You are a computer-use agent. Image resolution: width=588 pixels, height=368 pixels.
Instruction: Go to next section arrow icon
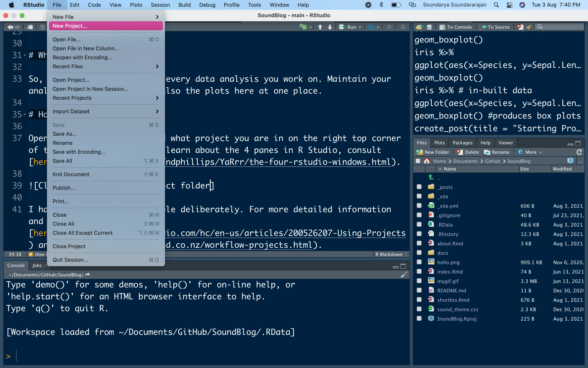pyautogui.click(x=330, y=27)
